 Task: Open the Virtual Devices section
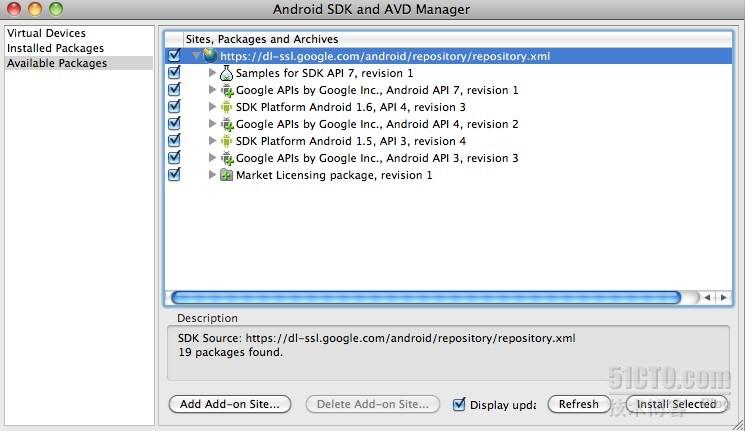(x=46, y=33)
